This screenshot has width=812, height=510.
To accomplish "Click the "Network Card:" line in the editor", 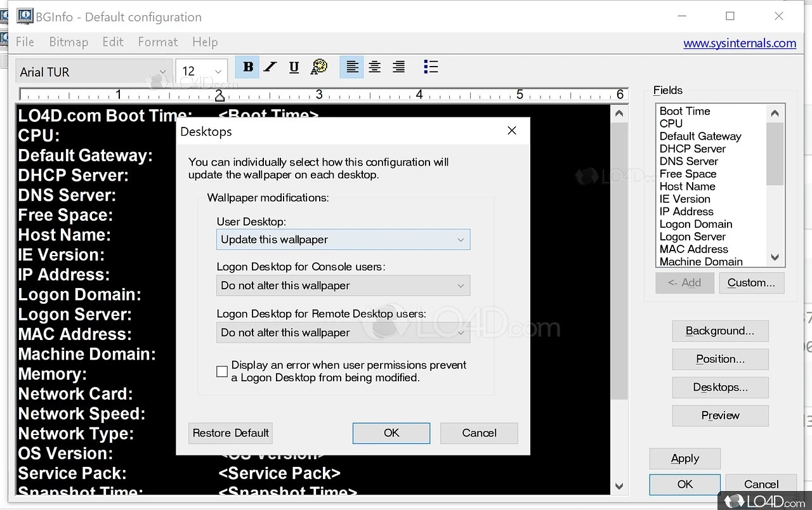I will click(75, 394).
